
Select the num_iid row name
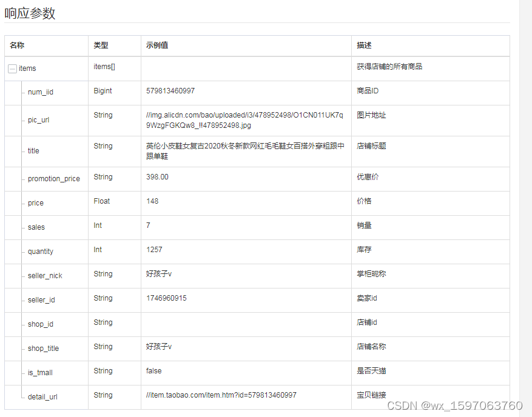[x=41, y=92]
